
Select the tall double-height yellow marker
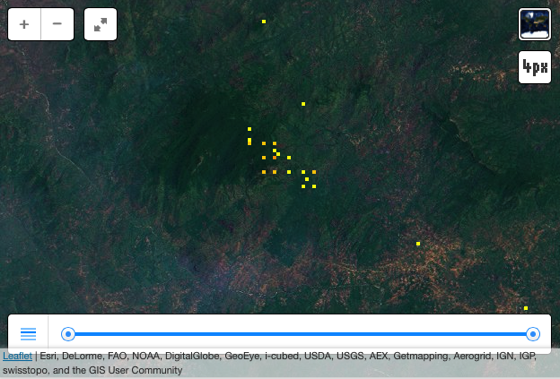[x=249, y=141]
